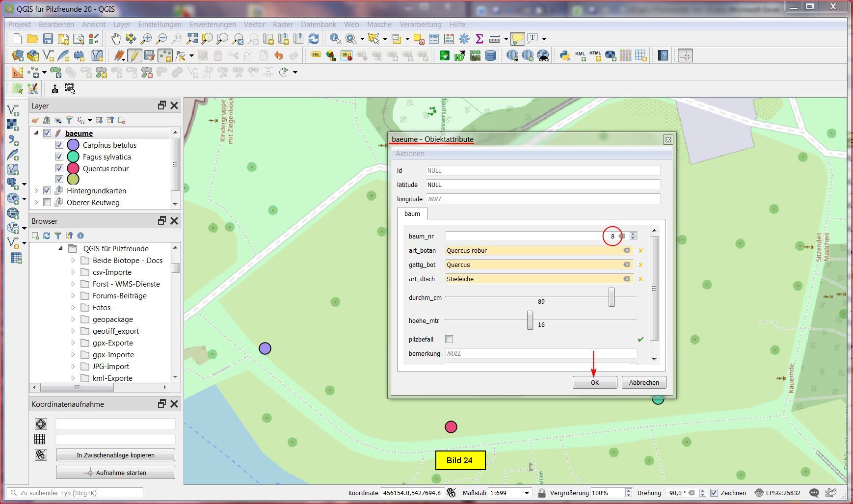Uncheck the Fagus sylvatica layer category
This screenshot has height=504, width=853.
click(x=59, y=157)
